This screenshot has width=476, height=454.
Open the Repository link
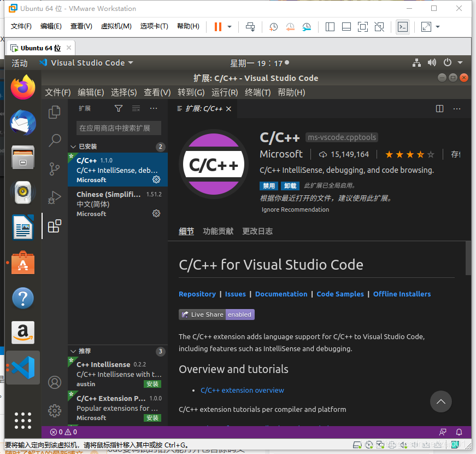click(x=197, y=294)
